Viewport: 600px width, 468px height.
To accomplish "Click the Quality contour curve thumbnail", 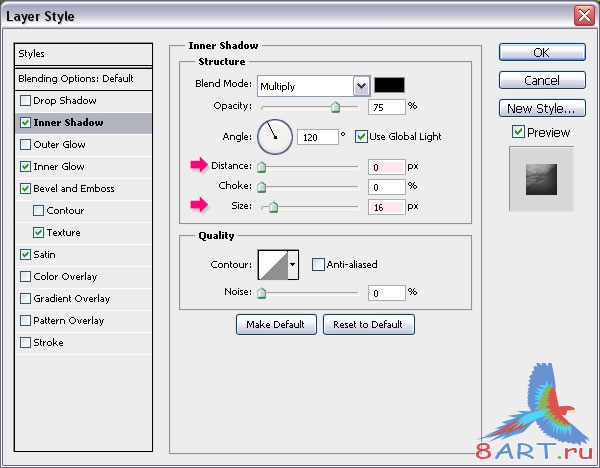I will click(273, 265).
